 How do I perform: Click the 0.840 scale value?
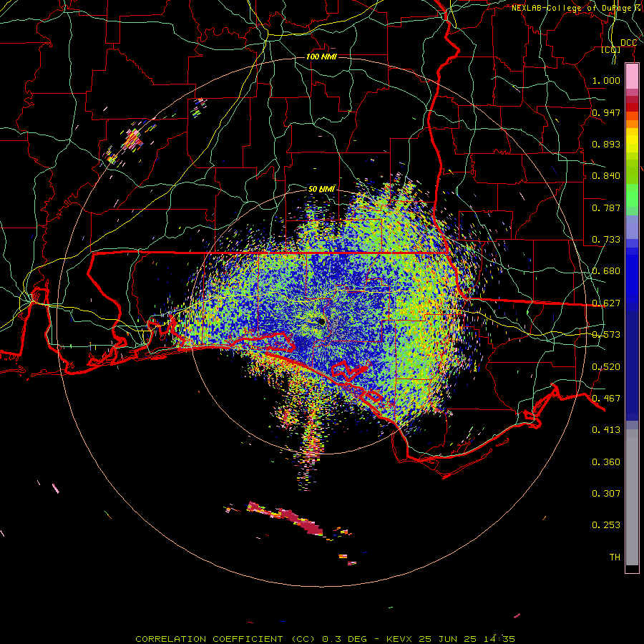click(606, 176)
